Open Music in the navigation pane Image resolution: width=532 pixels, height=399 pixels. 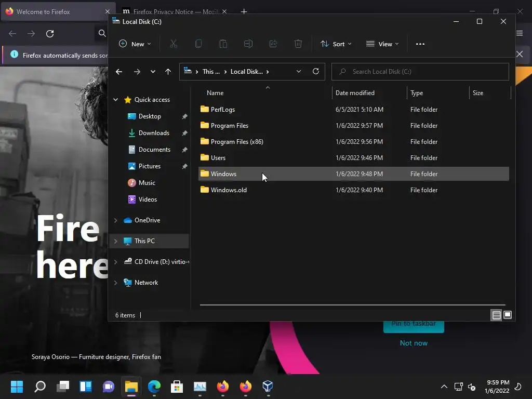[x=147, y=183]
